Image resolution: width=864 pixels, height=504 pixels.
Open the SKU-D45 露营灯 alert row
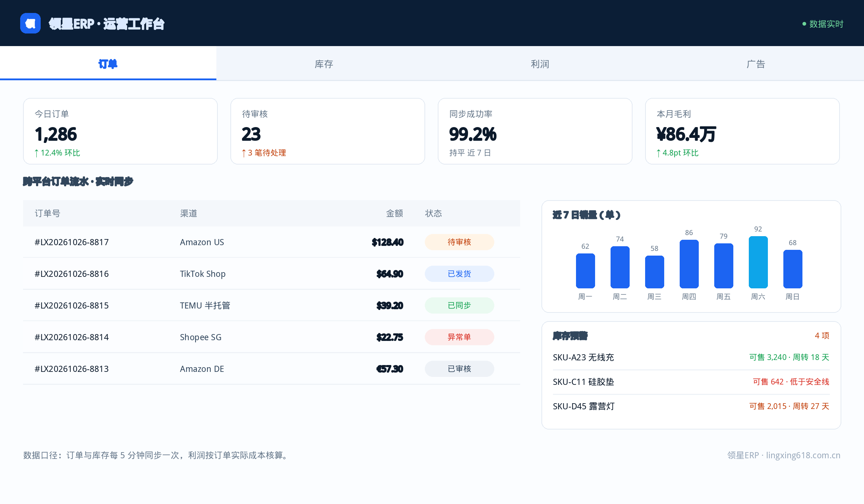pyautogui.click(x=691, y=406)
